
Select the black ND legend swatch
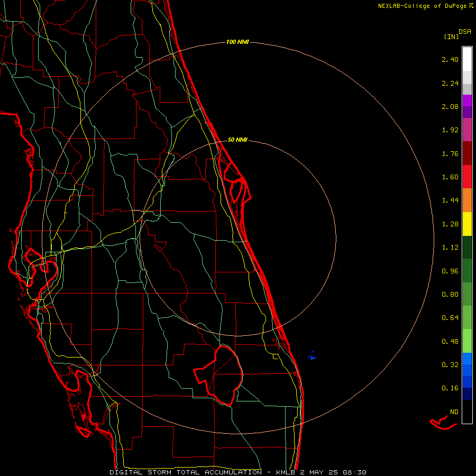(x=467, y=411)
